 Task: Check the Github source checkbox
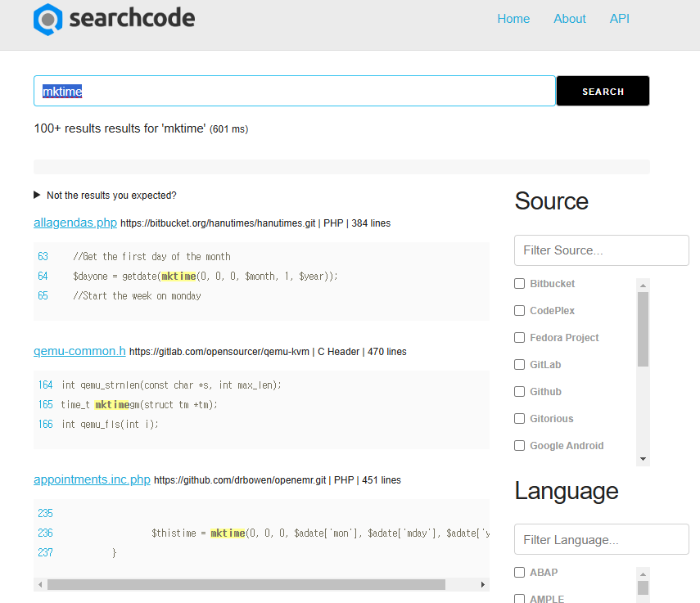click(x=519, y=392)
